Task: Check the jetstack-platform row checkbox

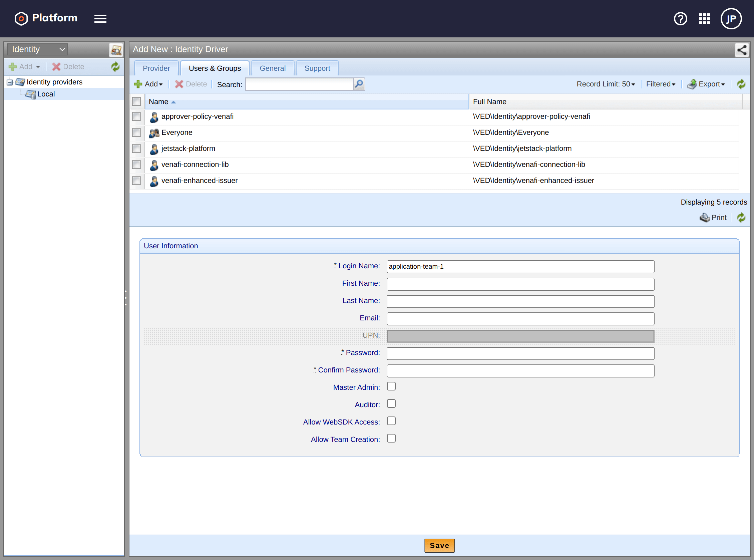Action: pos(136,149)
